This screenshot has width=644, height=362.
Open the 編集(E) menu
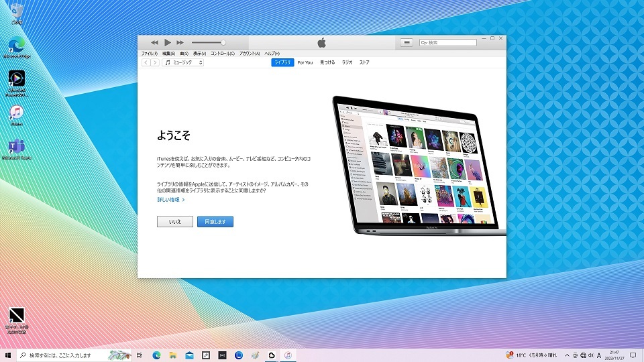coord(168,54)
